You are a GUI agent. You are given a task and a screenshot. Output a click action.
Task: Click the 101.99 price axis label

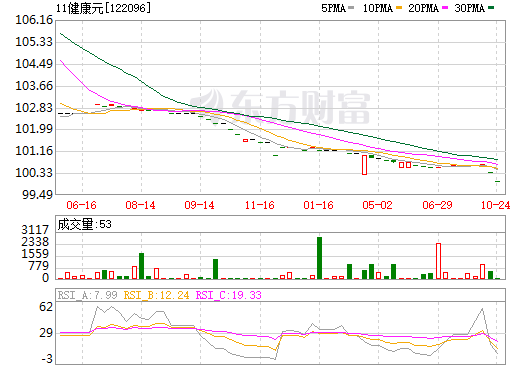tap(34, 129)
